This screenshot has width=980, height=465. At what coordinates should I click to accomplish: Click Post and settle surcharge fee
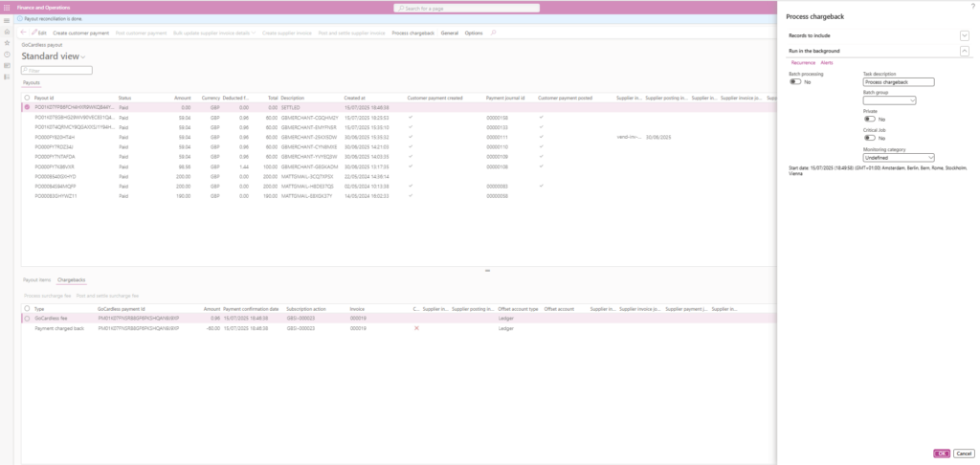click(x=107, y=295)
